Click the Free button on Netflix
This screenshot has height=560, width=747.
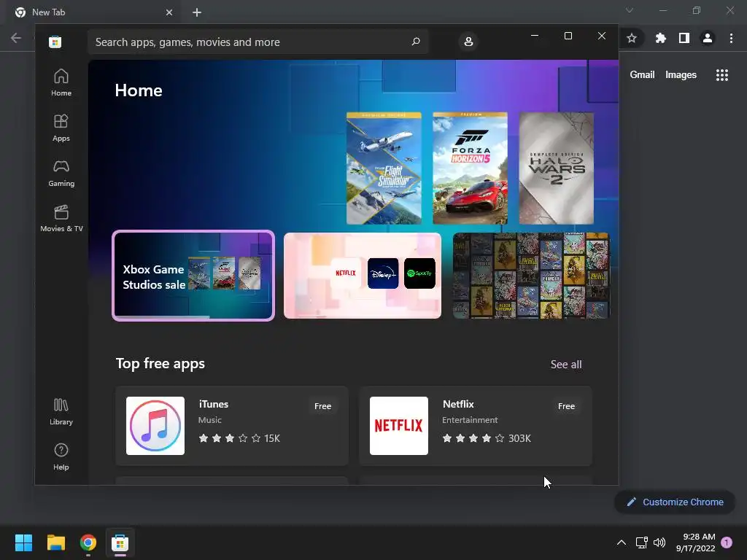tap(566, 406)
